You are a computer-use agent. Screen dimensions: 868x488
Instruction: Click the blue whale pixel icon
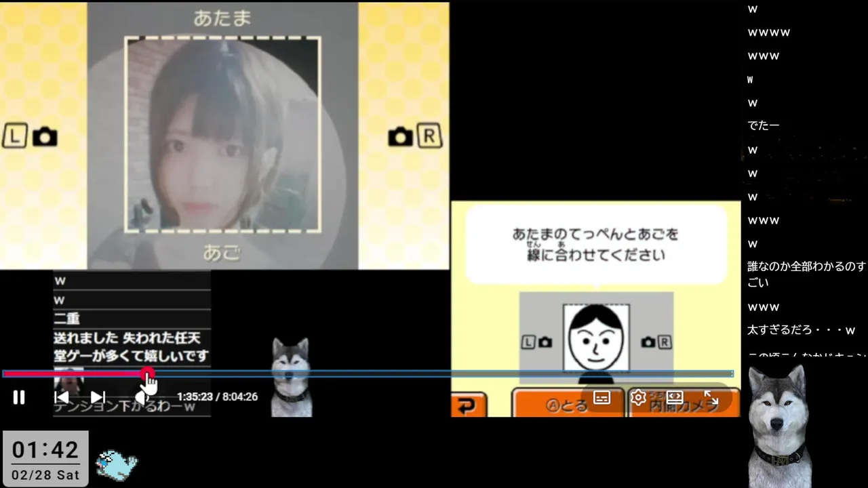tap(117, 464)
